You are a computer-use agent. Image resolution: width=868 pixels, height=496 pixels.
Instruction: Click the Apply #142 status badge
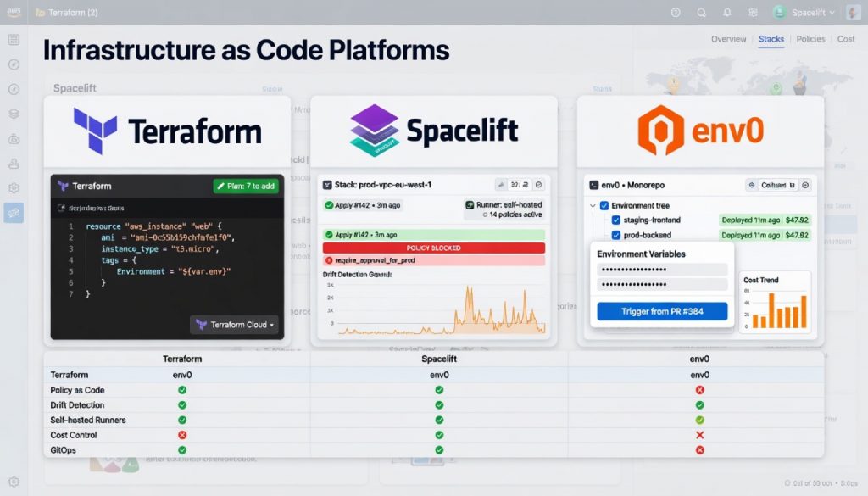click(363, 205)
